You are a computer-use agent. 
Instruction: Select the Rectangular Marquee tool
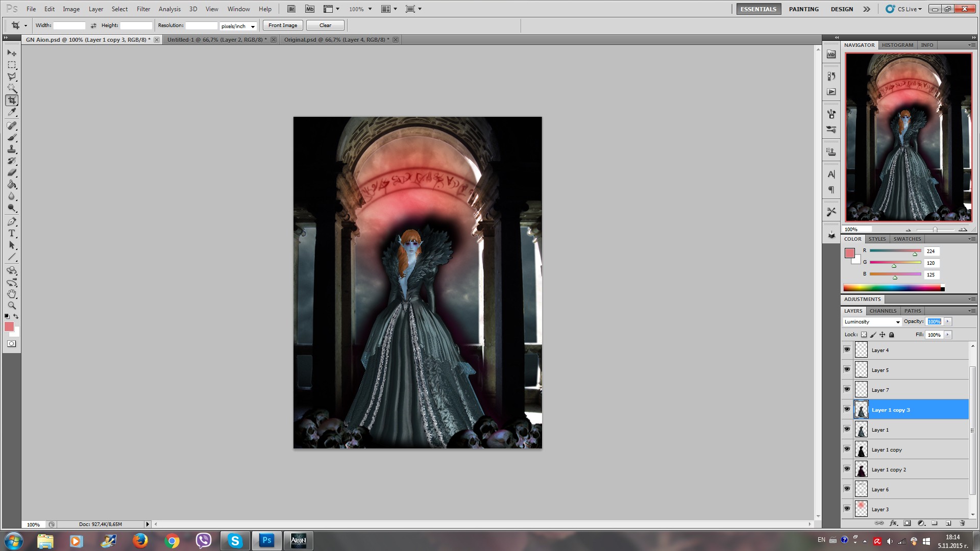tap(12, 65)
